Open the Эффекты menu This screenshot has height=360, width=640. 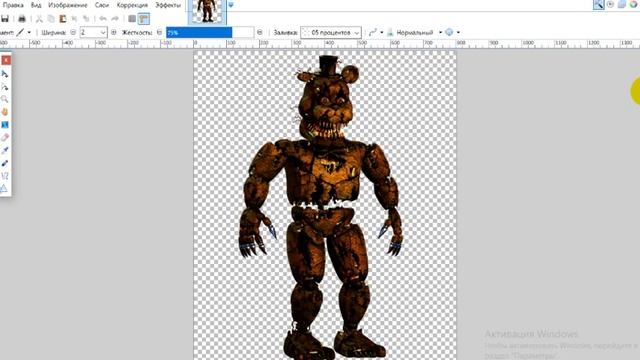pyautogui.click(x=168, y=5)
